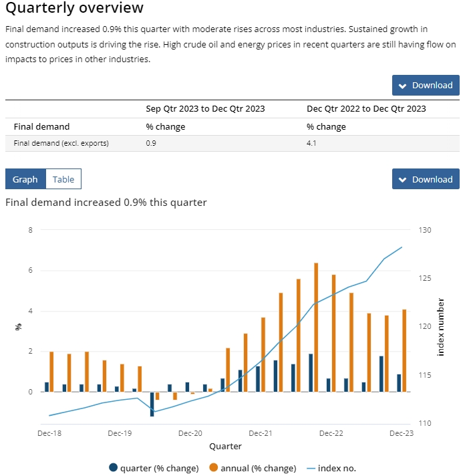The image size is (467, 476).
Task: Click the chevron icon in the table's Download button
Action: [403, 86]
